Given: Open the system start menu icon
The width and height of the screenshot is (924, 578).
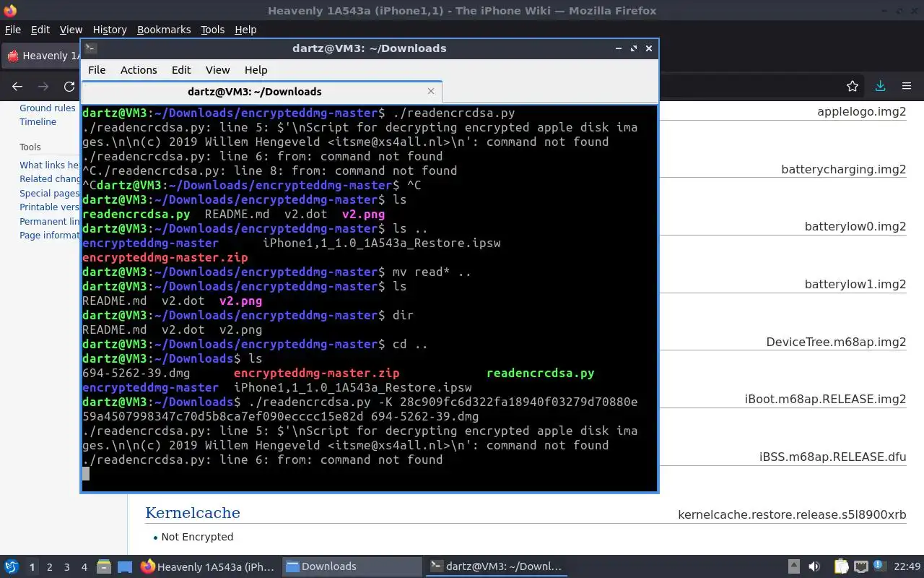Looking at the screenshot, I should (x=12, y=566).
